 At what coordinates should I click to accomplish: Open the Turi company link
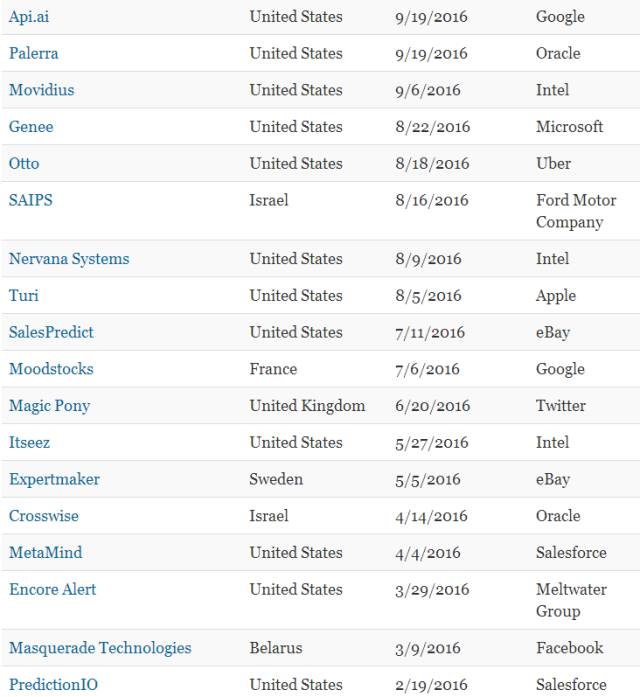24,296
